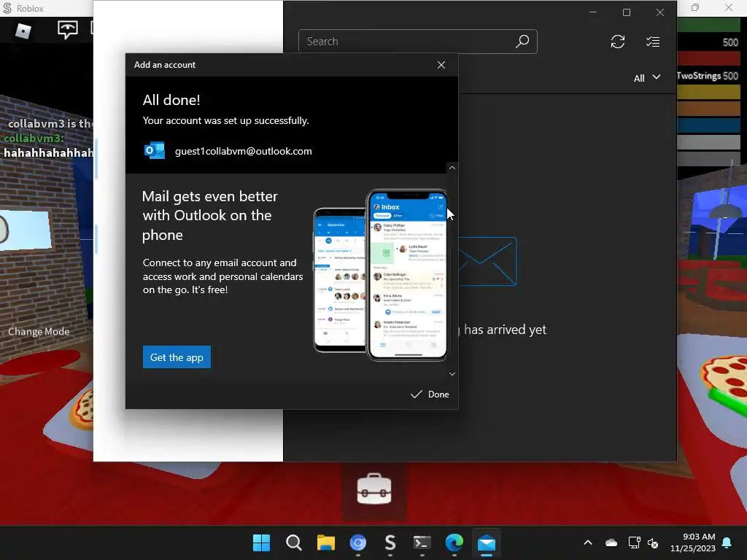The image size is (747, 560).
Task: Click the OneDrive cloud tray icon
Action: (611, 542)
